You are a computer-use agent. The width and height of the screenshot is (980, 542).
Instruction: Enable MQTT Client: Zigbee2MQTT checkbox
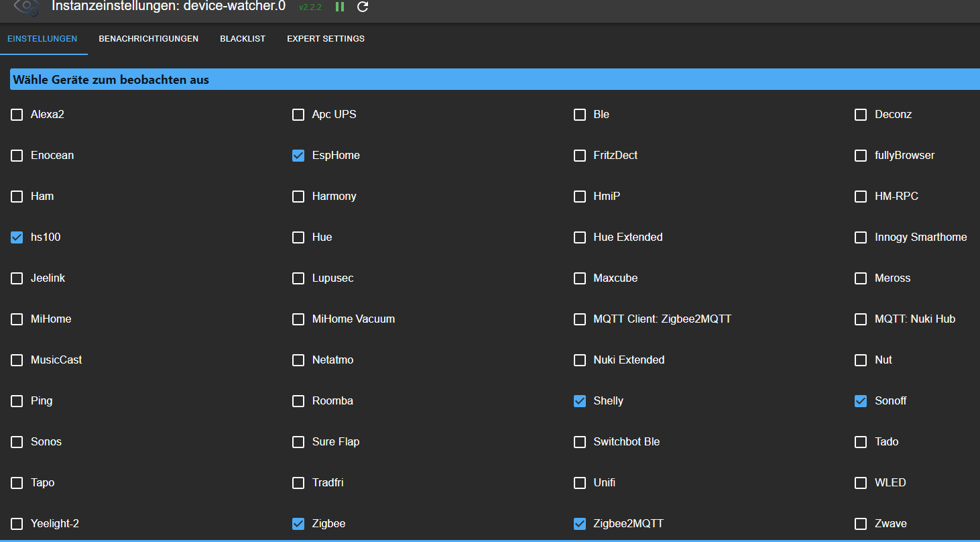[580, 319]
